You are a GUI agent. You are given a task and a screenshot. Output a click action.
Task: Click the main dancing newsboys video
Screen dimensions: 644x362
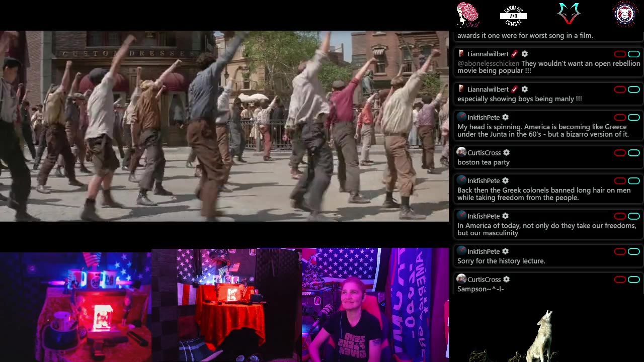pos(224,126)
